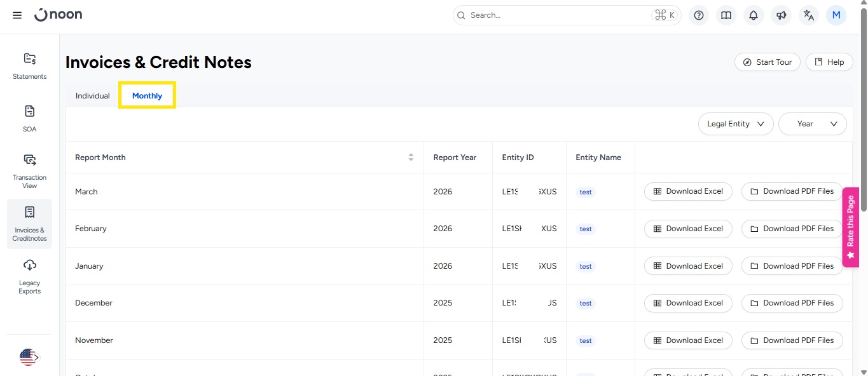Open Transaction View in sidebar

(30, 171)
